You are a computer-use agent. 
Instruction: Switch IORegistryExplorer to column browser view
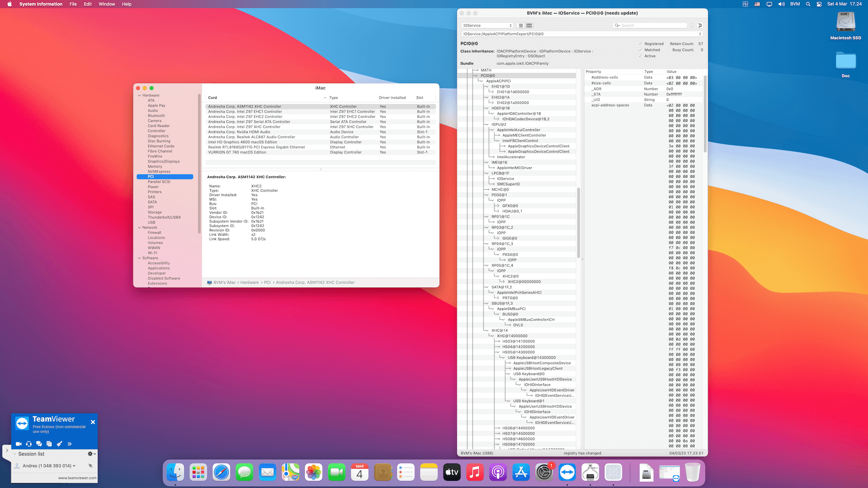tap(529, 25)
